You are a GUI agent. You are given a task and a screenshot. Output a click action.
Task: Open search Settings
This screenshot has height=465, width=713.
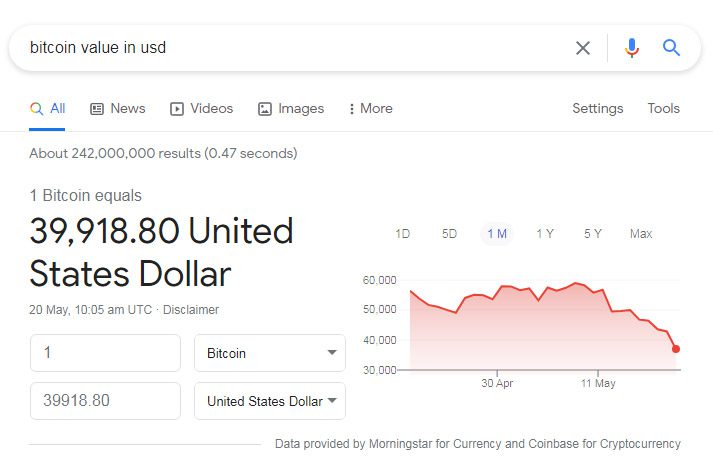tap(598, 109)
